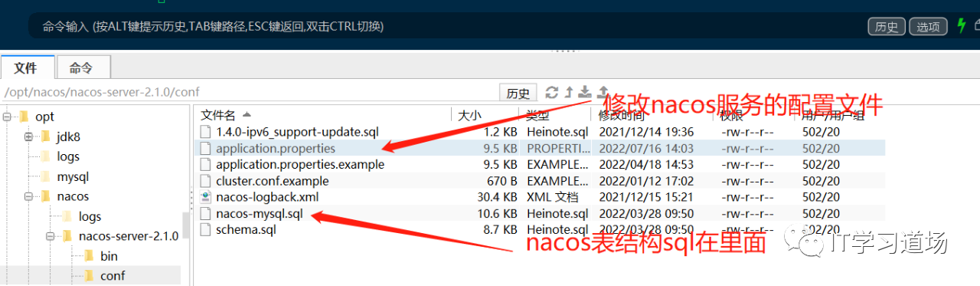
Task: Select the logs folder under opt
Action: [68, 156]
